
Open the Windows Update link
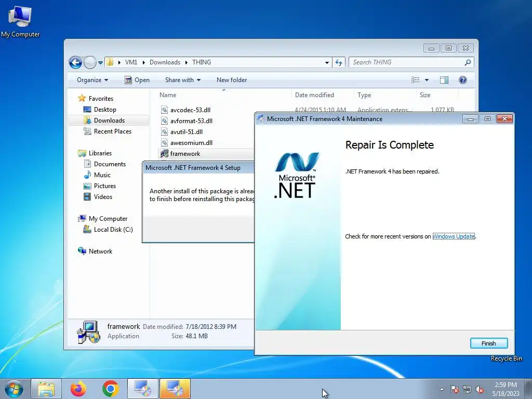coord(454,236)
